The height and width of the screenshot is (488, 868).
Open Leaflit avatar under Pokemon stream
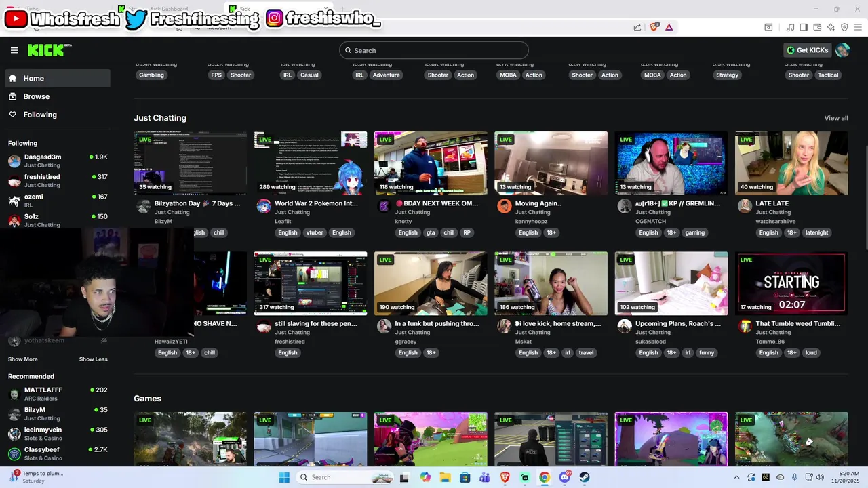[264, 206]
